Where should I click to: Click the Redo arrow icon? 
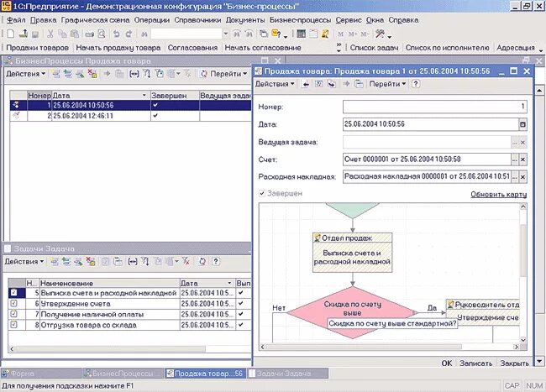coord(129,34)
